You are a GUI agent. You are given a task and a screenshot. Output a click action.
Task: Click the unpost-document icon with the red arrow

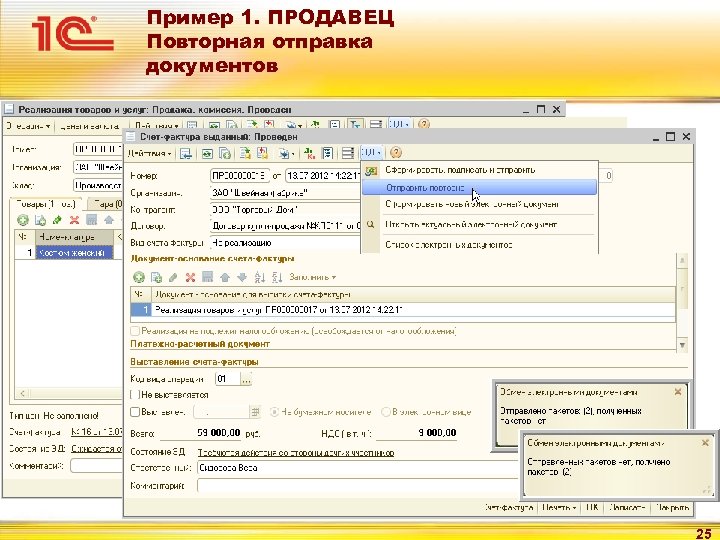(x=263, y=153)
